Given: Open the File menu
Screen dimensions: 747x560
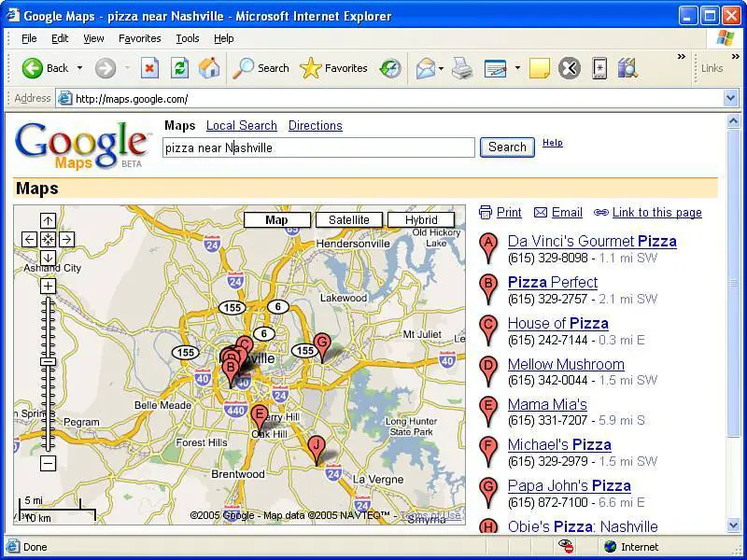Looking at the screenshot, I should pyautogui.click(x=29, y=38).
